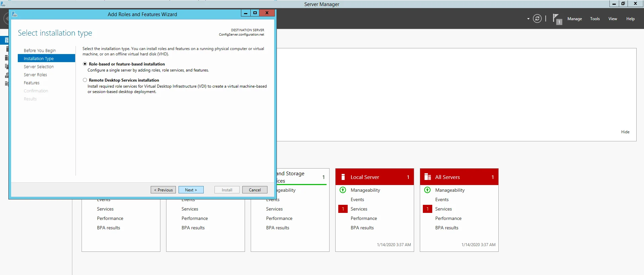
Task: Click BPA results in the Storage services tile
Action: click(278, 228)
